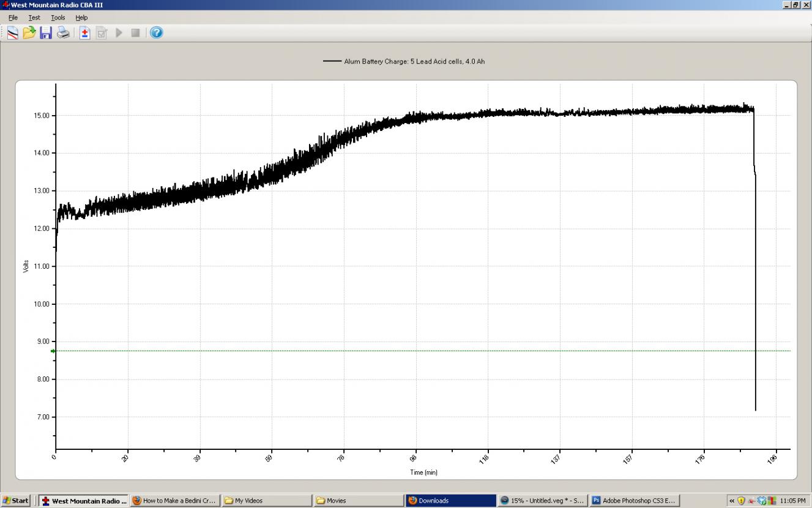Viewport: 812px width, 508px height.
Task: Click the yellow security shield tray icon
Action: click(741, 501)
